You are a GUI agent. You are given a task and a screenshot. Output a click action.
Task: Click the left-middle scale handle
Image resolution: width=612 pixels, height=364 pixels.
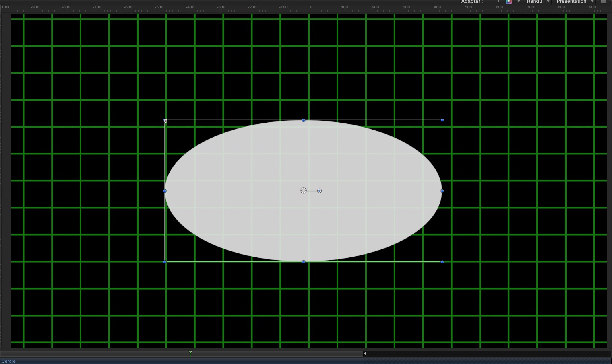165,191
